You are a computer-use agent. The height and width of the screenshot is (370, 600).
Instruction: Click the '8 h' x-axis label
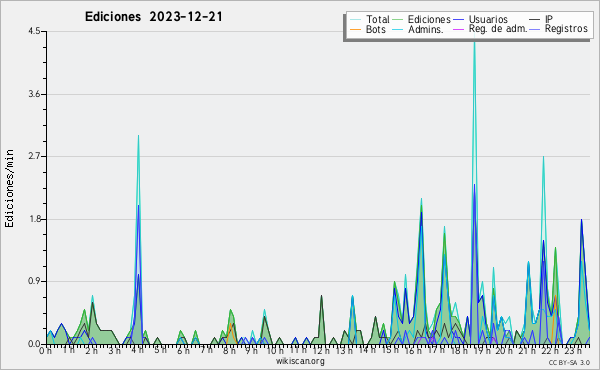(229, 350)
